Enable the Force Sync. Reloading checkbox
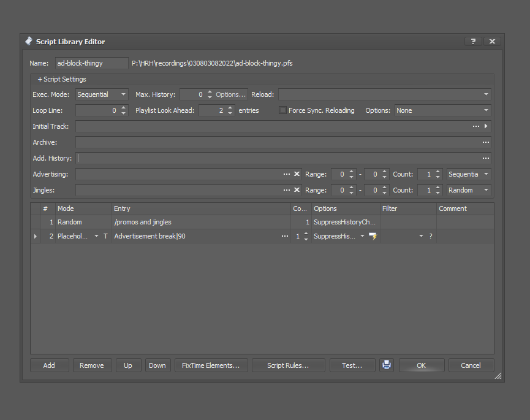The image size is (530, 420). pos(282,110)
